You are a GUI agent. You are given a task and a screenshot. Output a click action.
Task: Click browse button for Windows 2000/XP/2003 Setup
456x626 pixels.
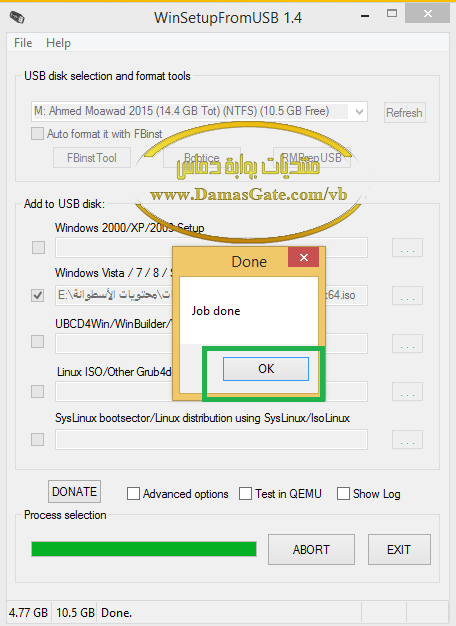pyautogui.click(x=407, y=248)
